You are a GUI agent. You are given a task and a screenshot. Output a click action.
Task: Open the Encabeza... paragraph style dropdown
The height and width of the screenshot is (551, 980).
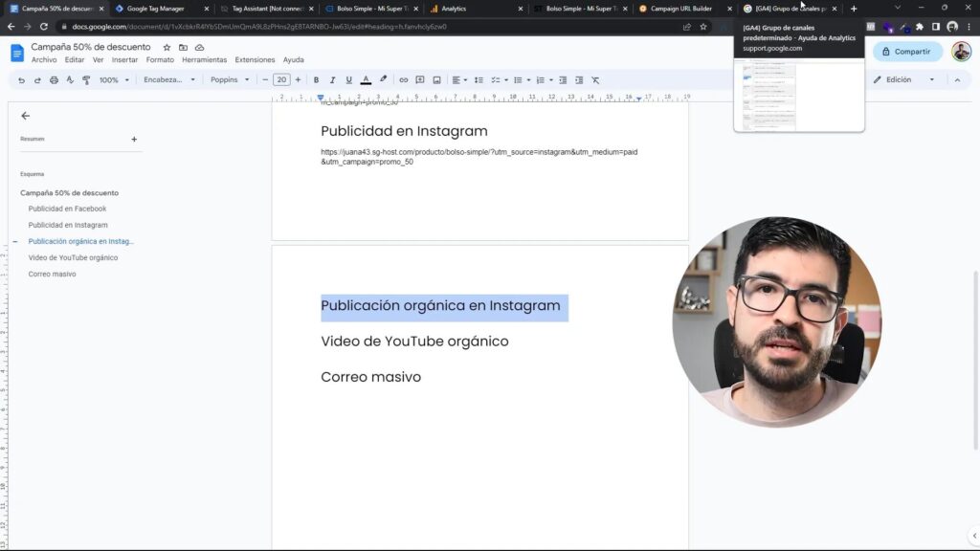tap(168, 80)
